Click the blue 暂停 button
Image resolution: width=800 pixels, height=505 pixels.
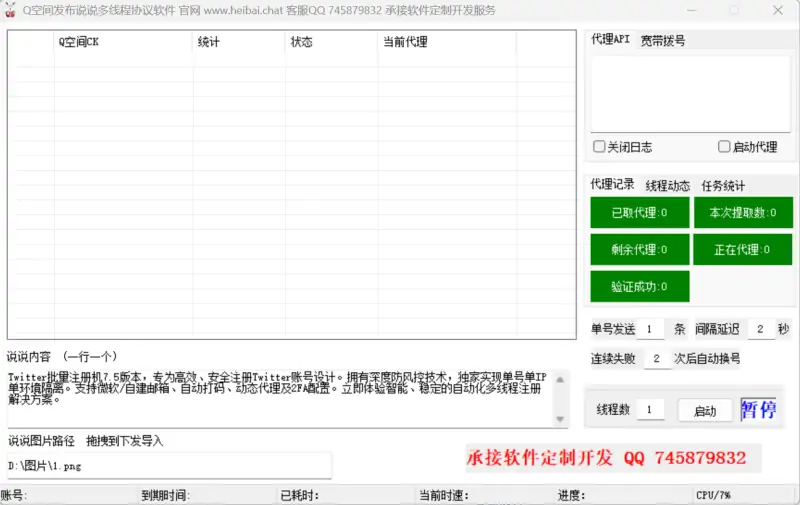759,410
